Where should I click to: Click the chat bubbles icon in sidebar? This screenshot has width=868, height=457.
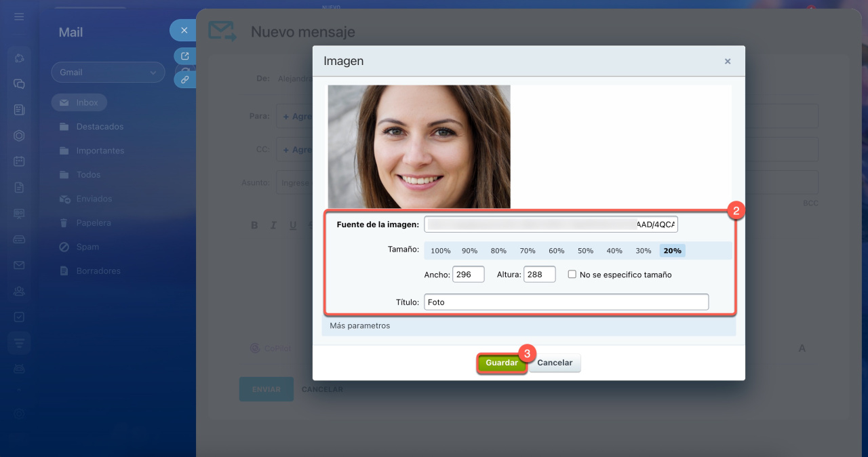point(19,84)
